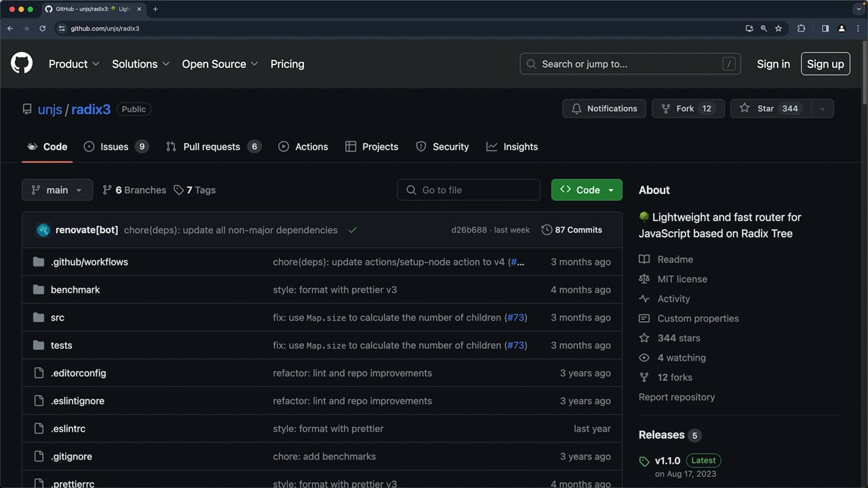Screen dimensions: 868x488
Task: Bookmark page with star icon in address bar
Action: coord(778,28)
